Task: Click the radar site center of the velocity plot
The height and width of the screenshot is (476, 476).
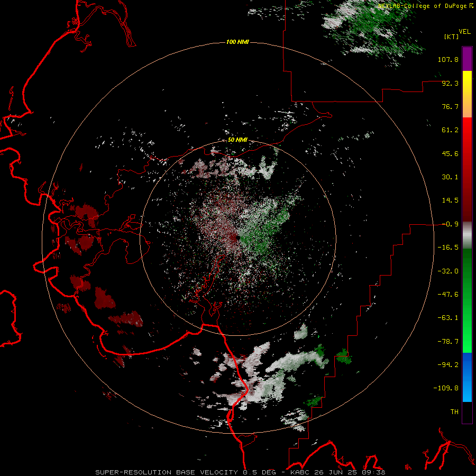Action: pos(237,238)
